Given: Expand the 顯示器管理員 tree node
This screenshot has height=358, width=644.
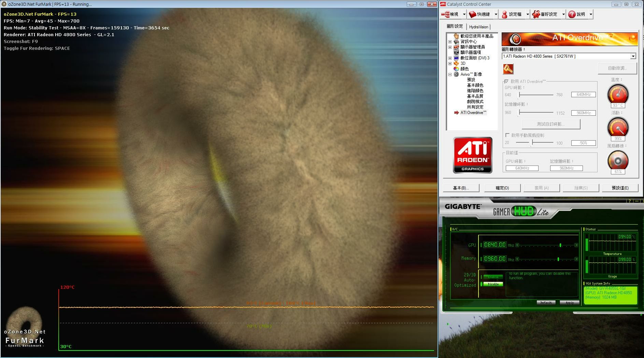Looking at the screenshot, I should coord(450,47).
